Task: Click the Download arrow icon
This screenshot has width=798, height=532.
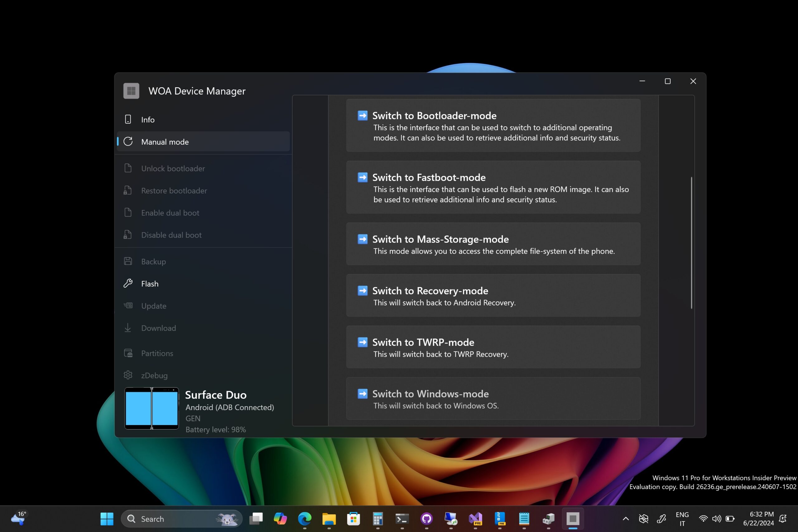Action: [128, 328]
